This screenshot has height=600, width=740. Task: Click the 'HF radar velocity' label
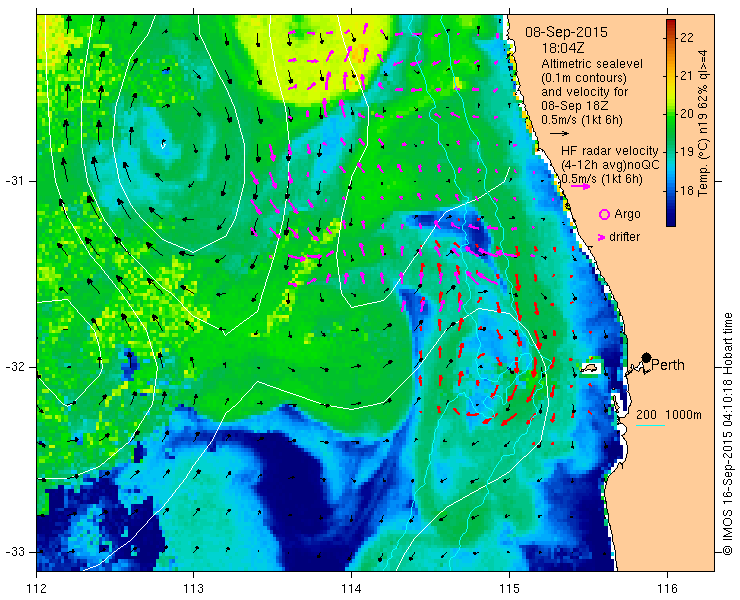(x=610, y=151)
